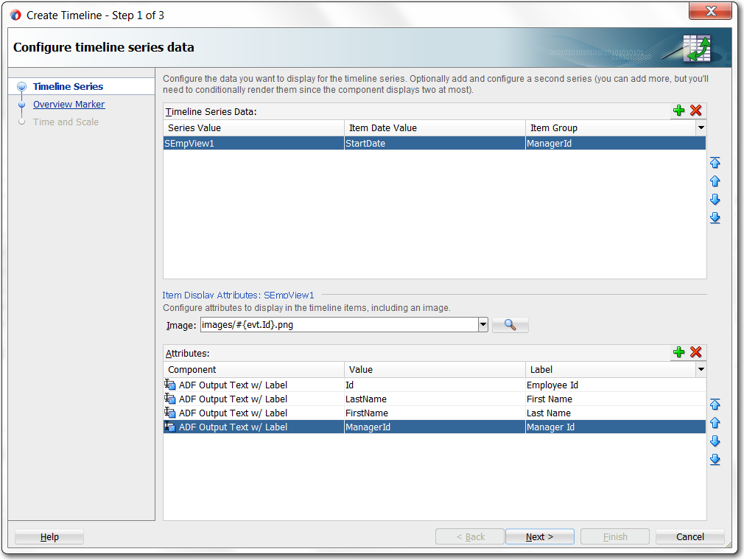Open Image field dropdown arrow

pos(483,325)
